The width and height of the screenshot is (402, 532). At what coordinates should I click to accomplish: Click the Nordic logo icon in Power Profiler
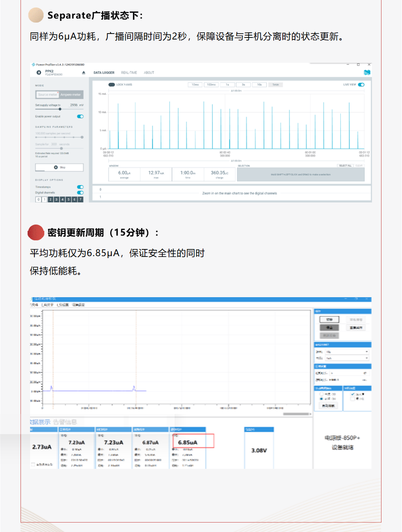click(367, 73)
